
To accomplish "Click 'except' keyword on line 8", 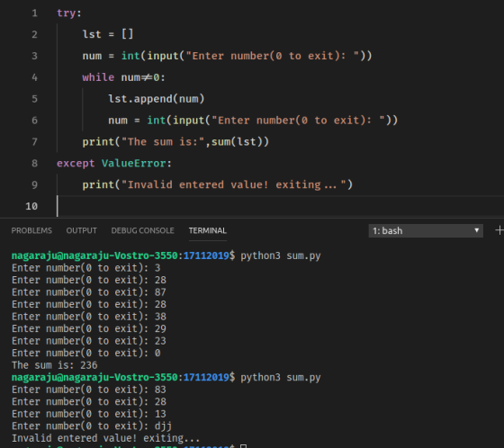I will point(76,163).
